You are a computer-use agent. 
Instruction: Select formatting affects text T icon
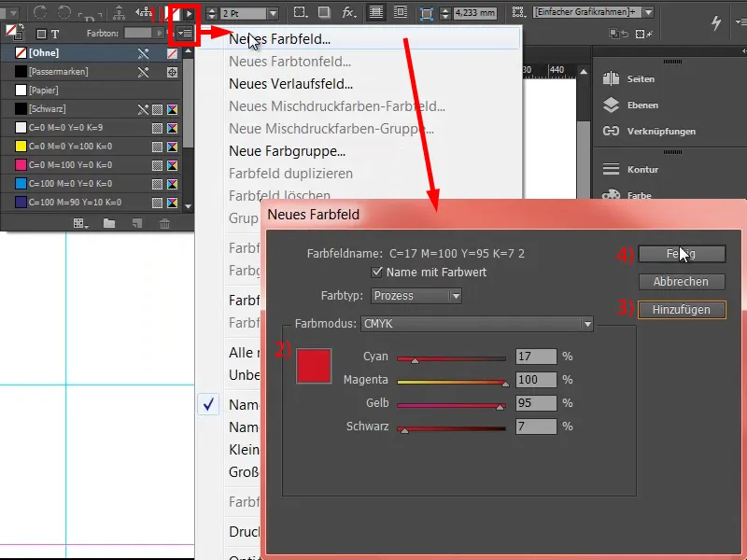click(x=55, y=34)
